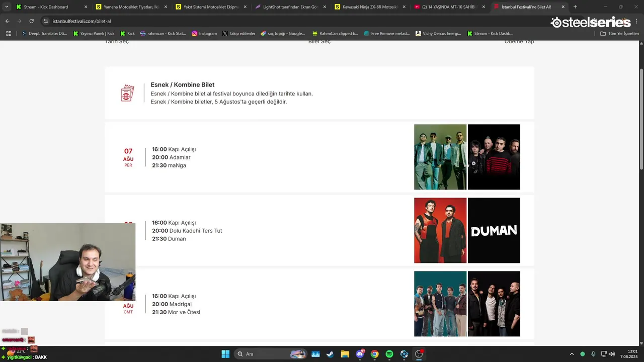Open the Kick bookmark
This screenshot has width=644, height=362.
point(127,34)
